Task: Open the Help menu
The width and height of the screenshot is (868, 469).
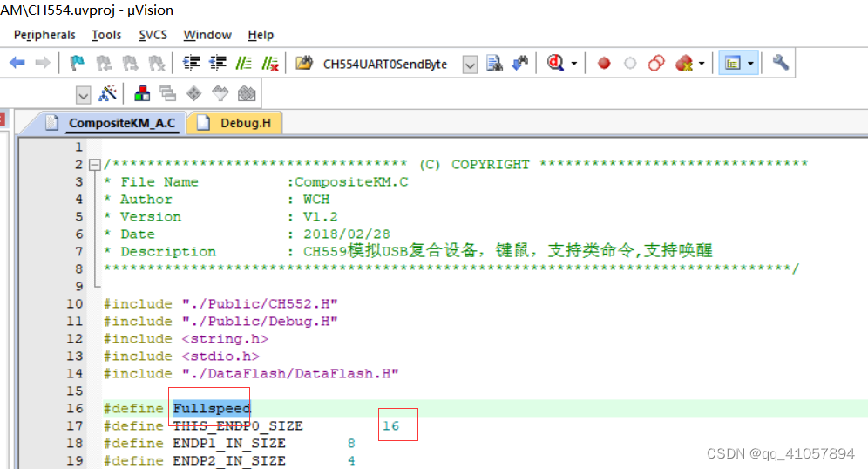Action: coord(261,35)
